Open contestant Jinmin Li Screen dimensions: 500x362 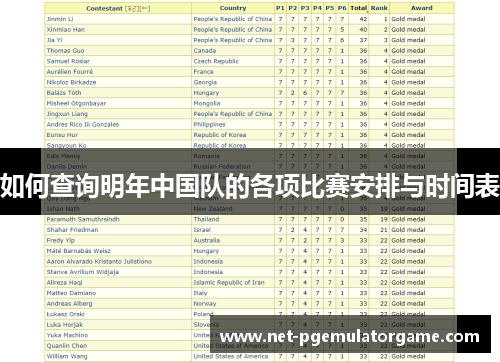tap(60, 19)
